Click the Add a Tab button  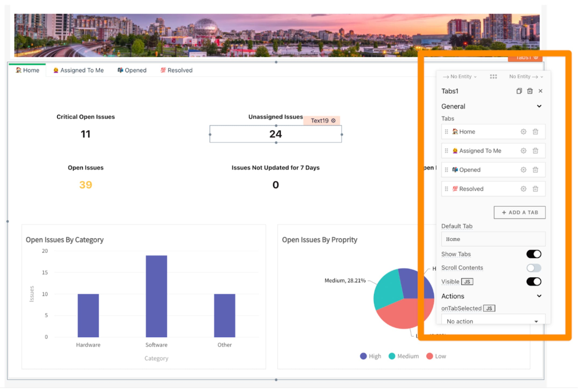coord(519,212)
